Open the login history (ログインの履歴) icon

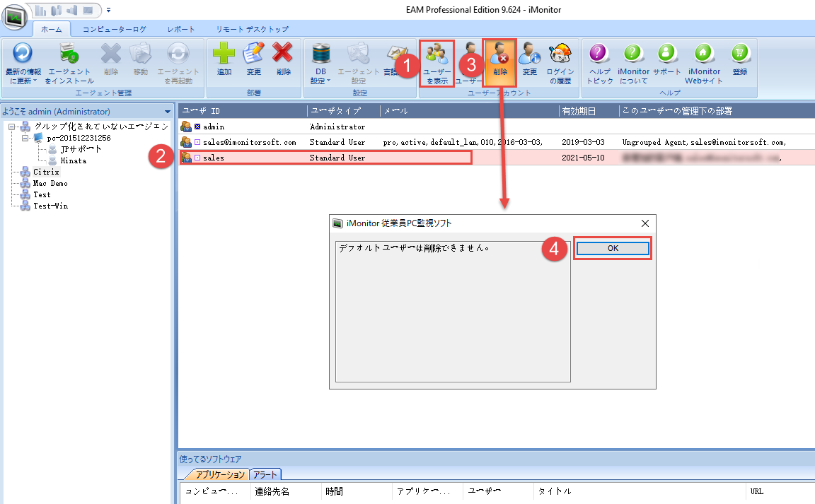560,53
